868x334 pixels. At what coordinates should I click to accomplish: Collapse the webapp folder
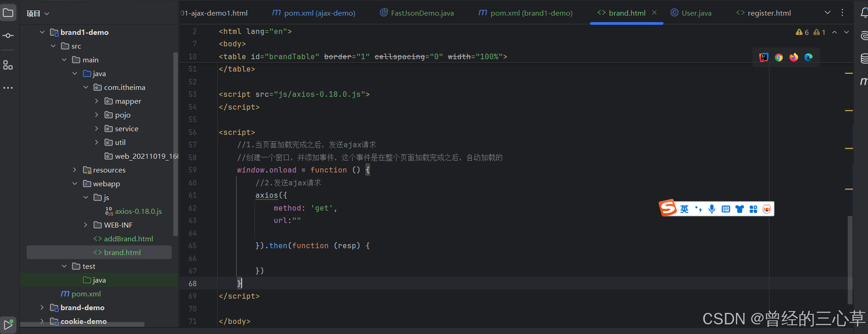pyautogui.click(x=75, y=184)
